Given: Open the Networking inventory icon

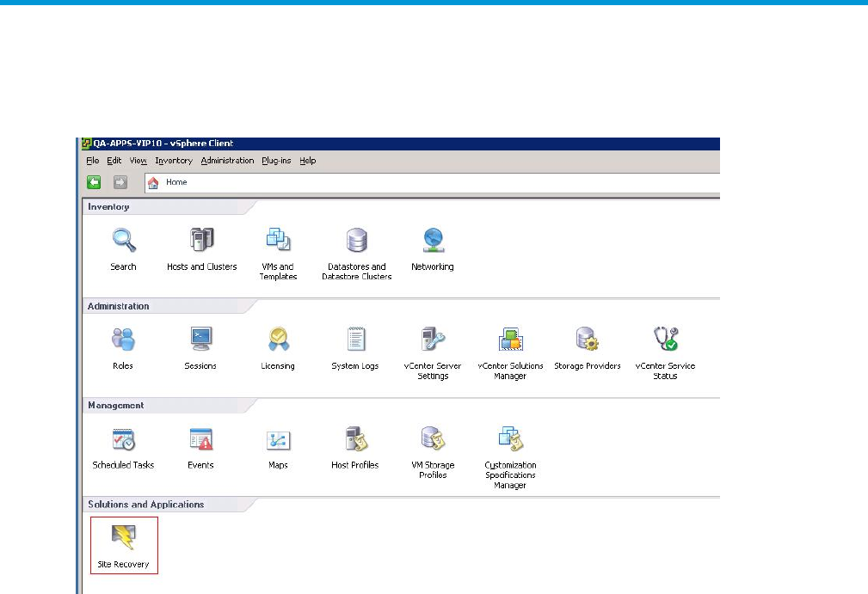Looking at the screenshot, I should coord(433,241).
